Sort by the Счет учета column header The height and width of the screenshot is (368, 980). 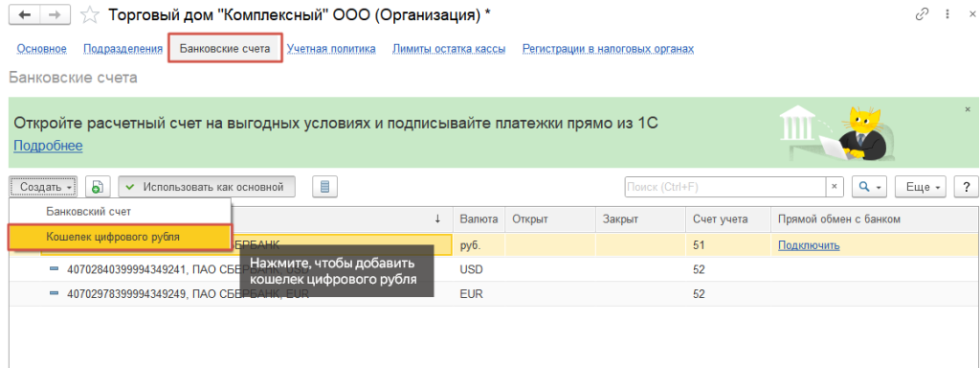click(x=728, y=219)
